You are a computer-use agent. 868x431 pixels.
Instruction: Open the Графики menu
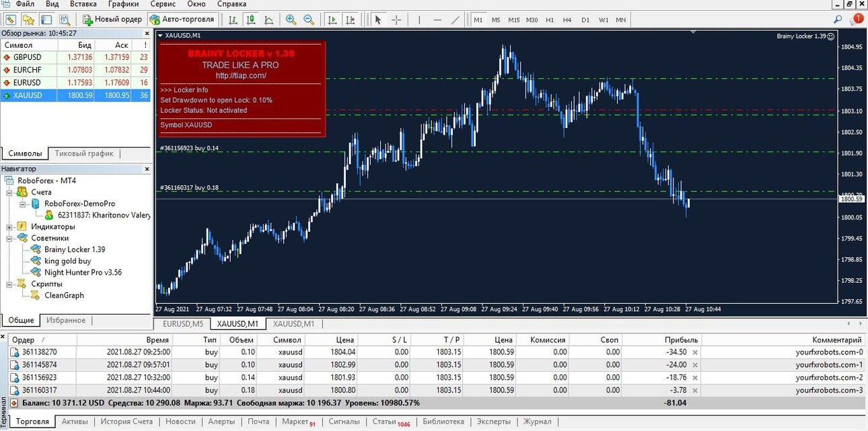[x=123, y=4]
